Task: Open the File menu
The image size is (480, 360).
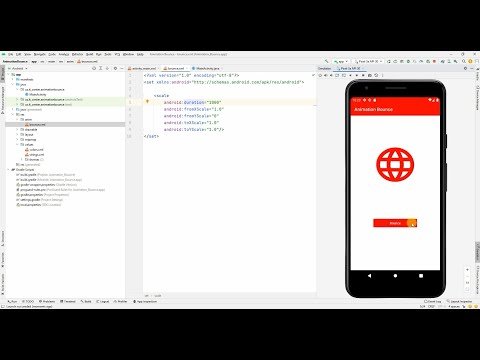Action: 11,54
